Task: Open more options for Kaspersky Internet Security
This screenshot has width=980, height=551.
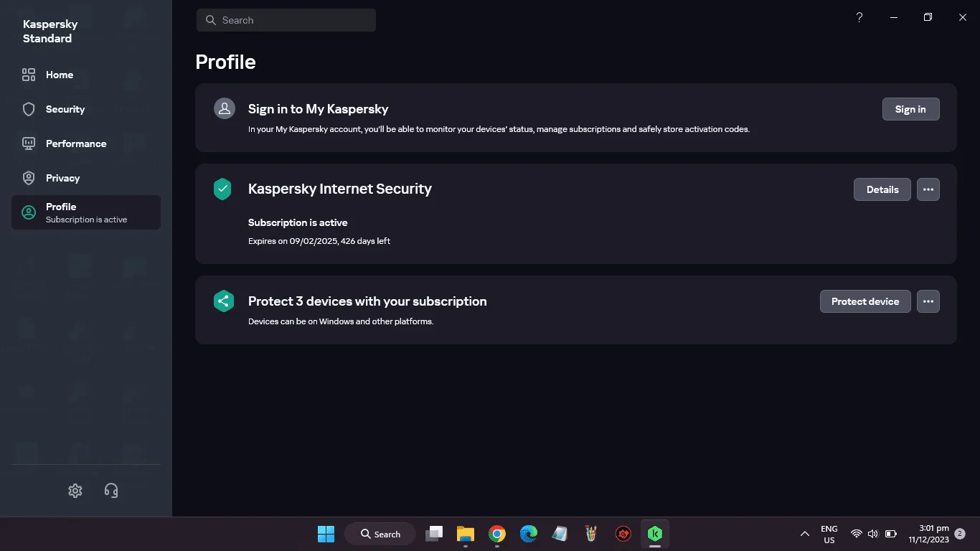Action: (928, 189)
